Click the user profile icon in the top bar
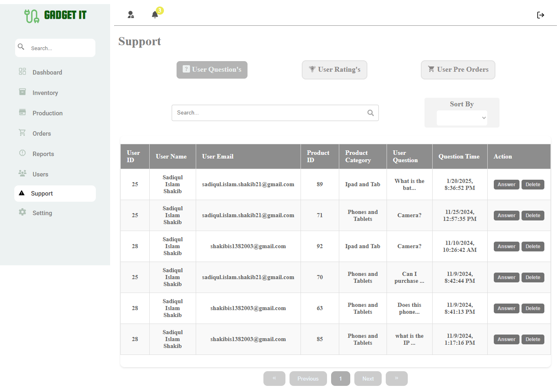This screenshot has width=557, height=392. pyautogui.click(x=131, y=15)
